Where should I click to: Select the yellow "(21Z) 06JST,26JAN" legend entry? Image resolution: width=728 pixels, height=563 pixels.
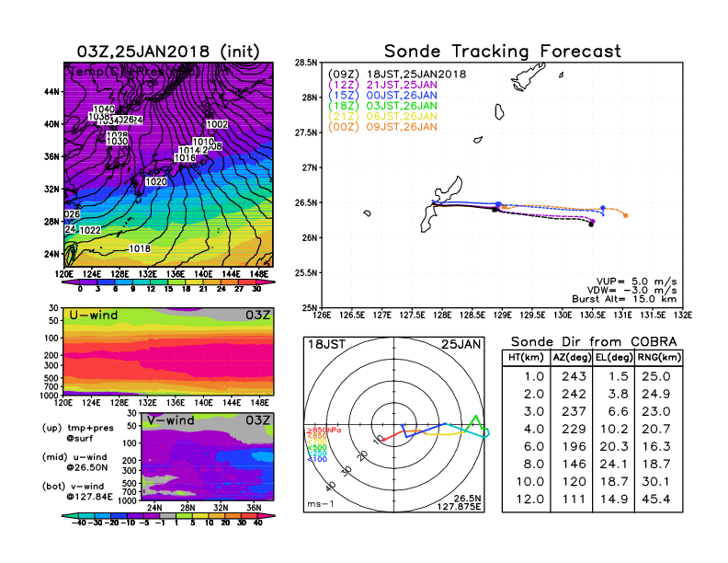382,117
